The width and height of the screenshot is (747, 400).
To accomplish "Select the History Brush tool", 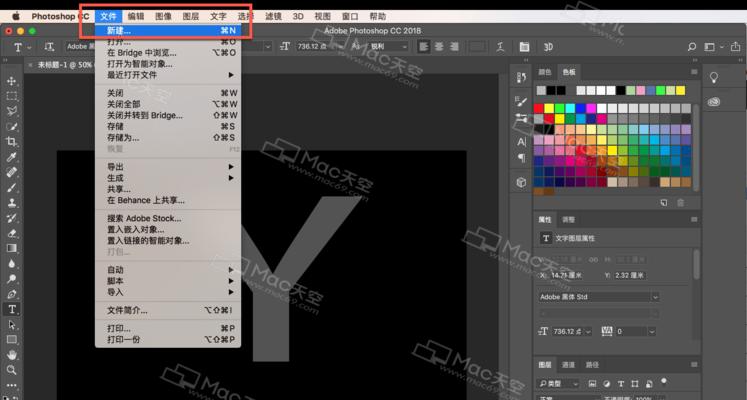I will pos(11,218).
